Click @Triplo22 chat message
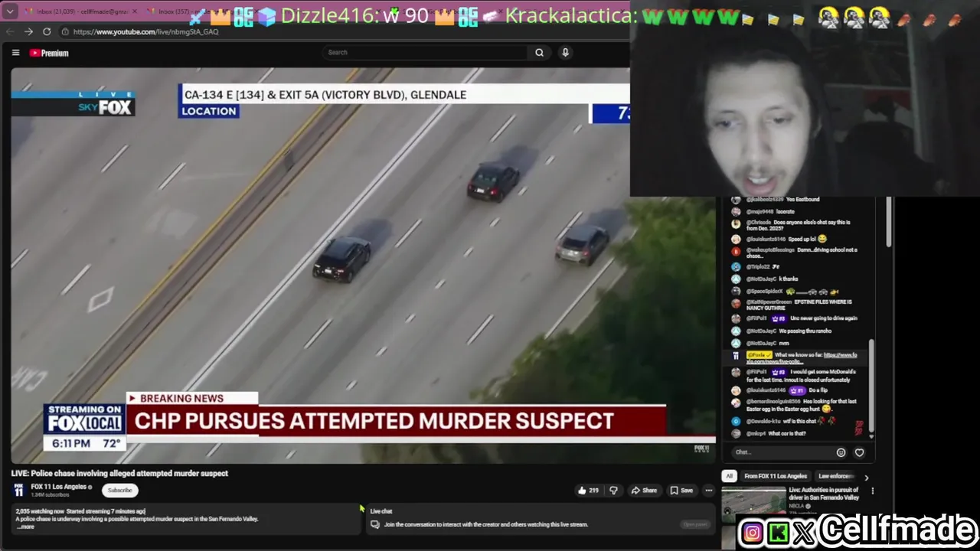980x551 pixels. pos(763,266)
